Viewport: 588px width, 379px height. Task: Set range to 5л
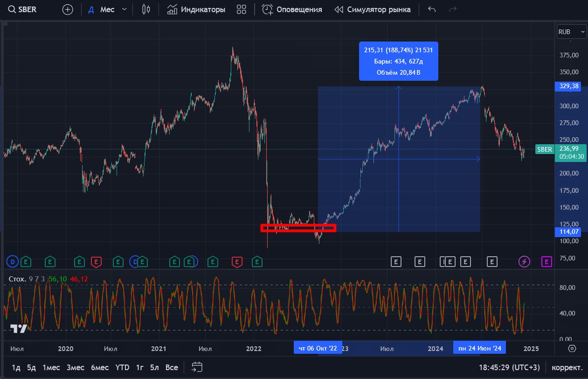155,367
